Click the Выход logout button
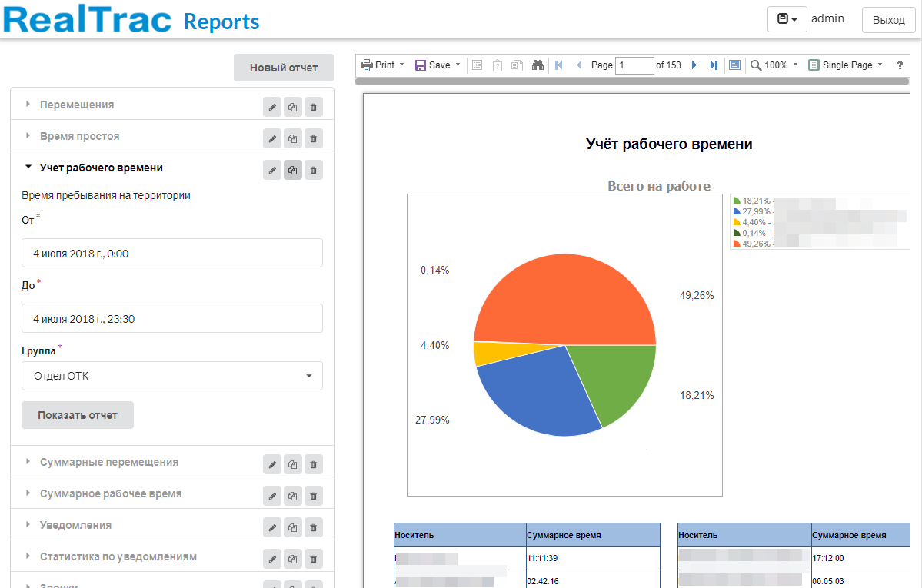This screenshot has width=922, height=588. click(x=888, y=19)
